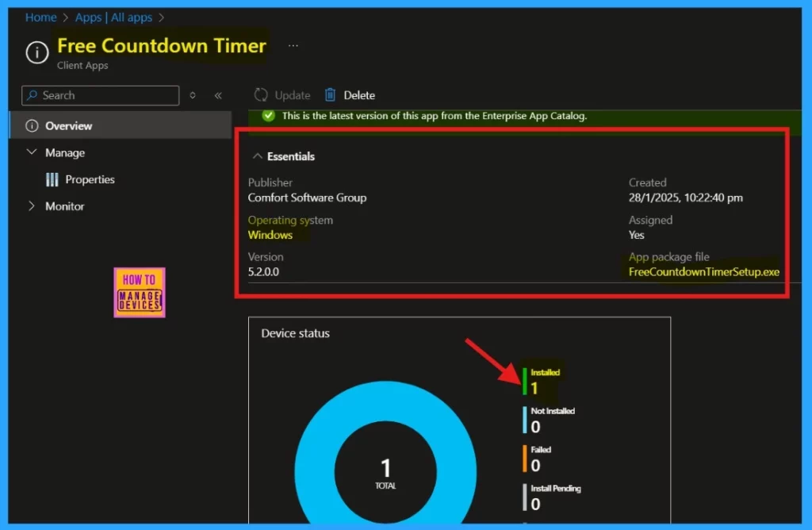812x530 pixels.
Task: Click the Update refresh icon
Action: tap(261, 95)
